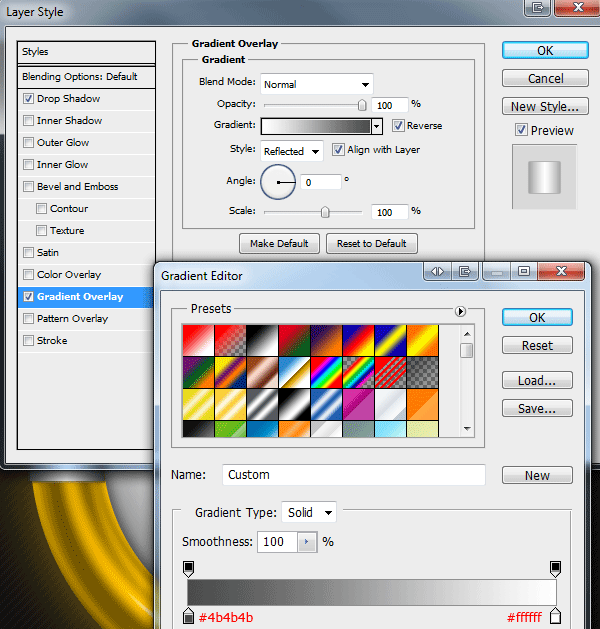Enable the Outer Glow checkbox

[28, 142]
